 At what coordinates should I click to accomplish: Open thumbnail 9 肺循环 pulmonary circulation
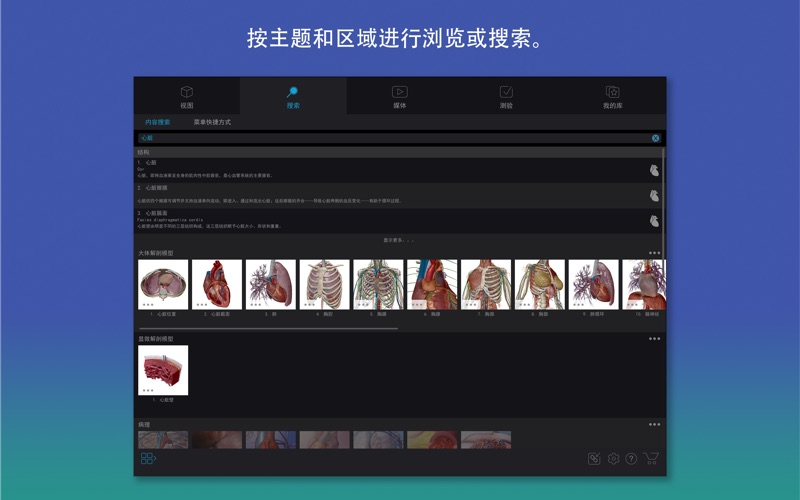[593, 284]
